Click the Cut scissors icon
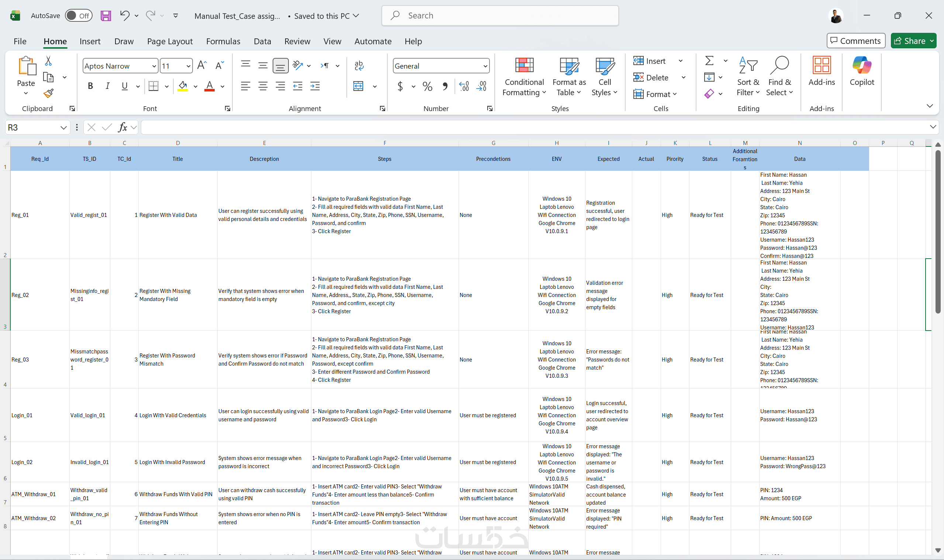The width and height of the screenshot is (944, 560). (x=48, y=61)
